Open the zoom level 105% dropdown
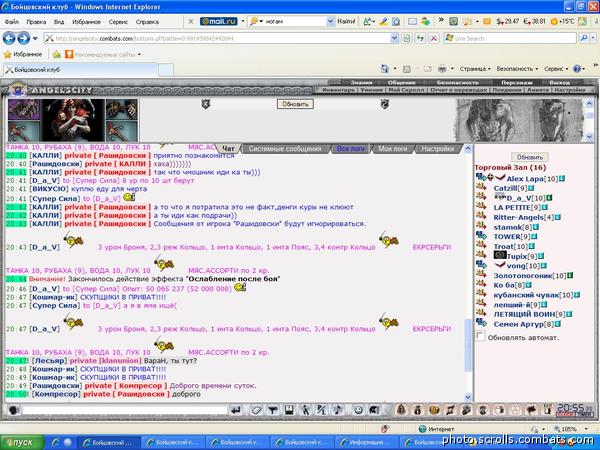The image size is (600, 450). pyautogui.click(x=586, y=429)
